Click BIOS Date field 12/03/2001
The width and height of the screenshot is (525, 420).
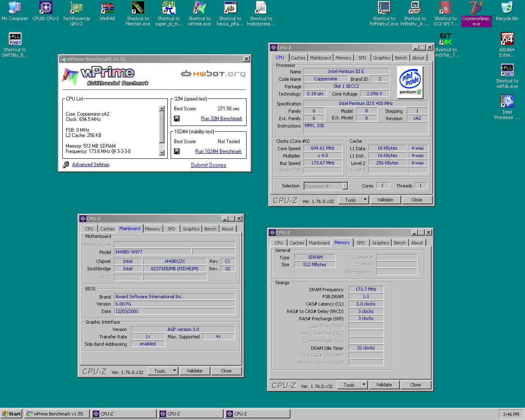click(x=174, y=311)
